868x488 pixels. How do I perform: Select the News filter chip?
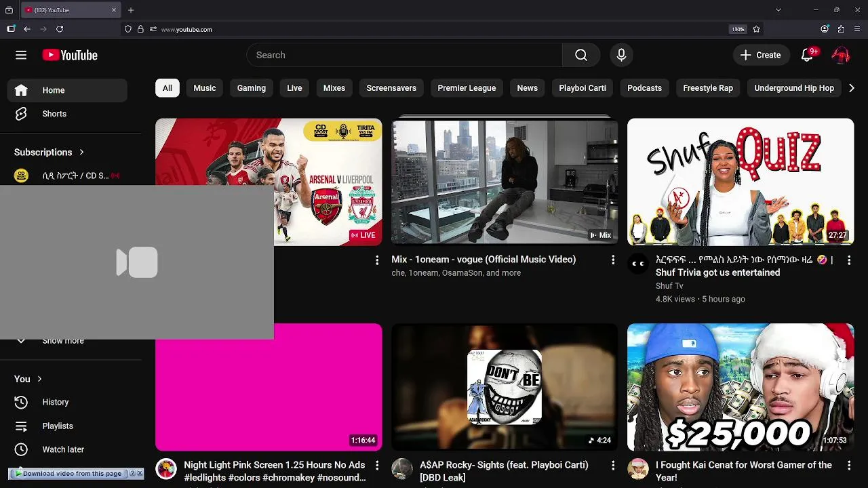point(527,88)
